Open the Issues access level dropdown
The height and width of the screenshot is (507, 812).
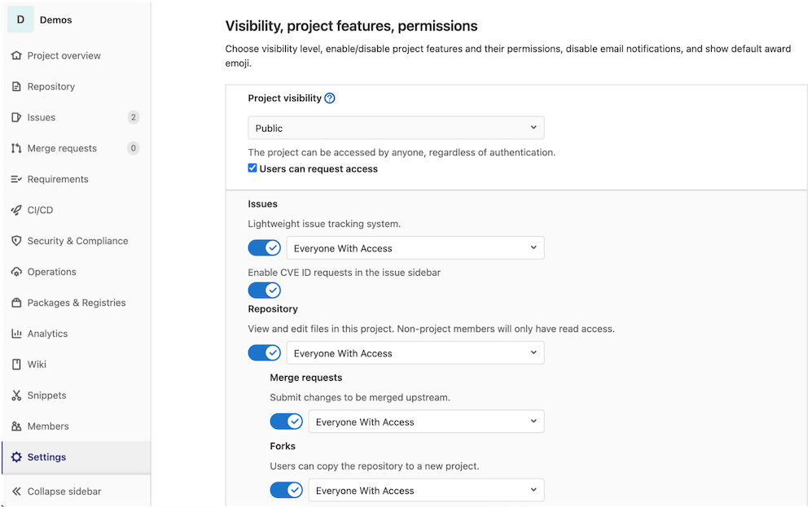click(415, 247)
